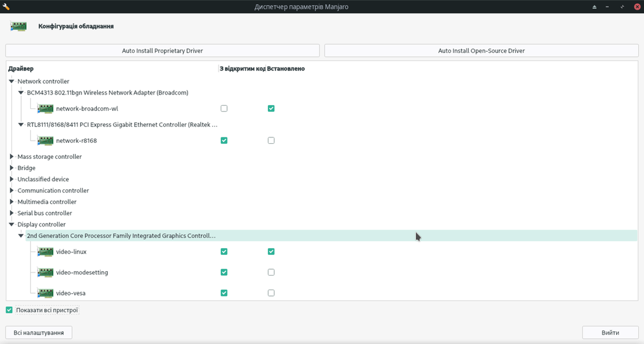Viewport: 644px width, 344px height.
Task: Expand the Multimedia controller node
Action: click(x=11, y=202)
